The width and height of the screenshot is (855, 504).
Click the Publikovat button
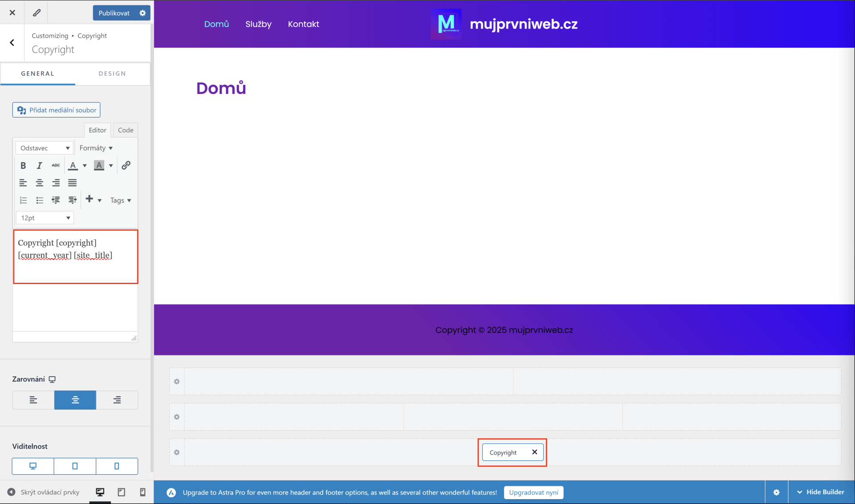114,13
